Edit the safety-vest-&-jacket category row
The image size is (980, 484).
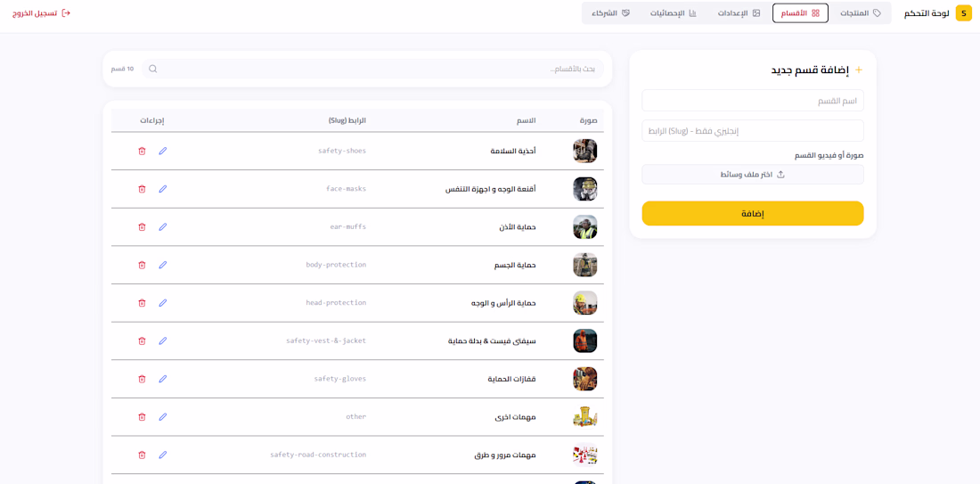tap(163, 340)
